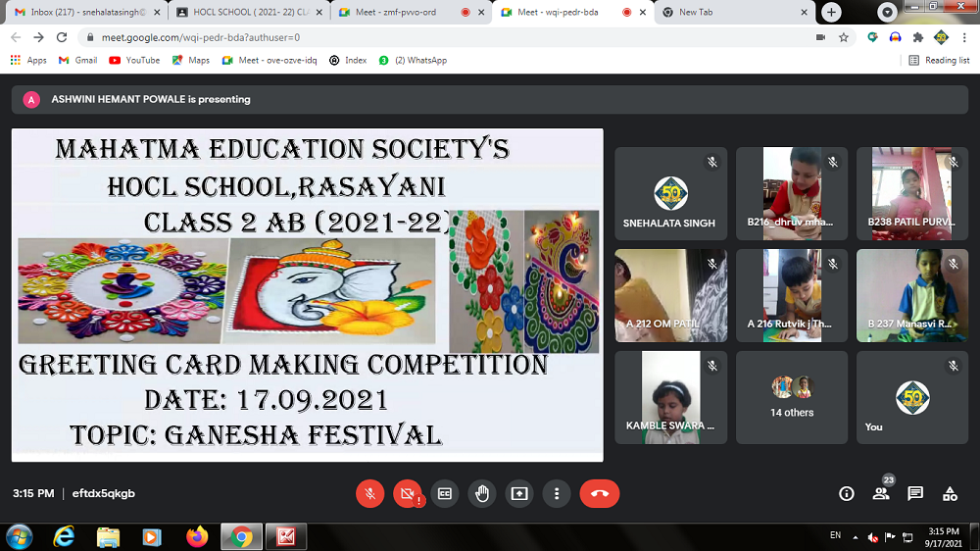Bookmark this page with star icon
This screenshot has width=980, height=551.
point(843,37)
